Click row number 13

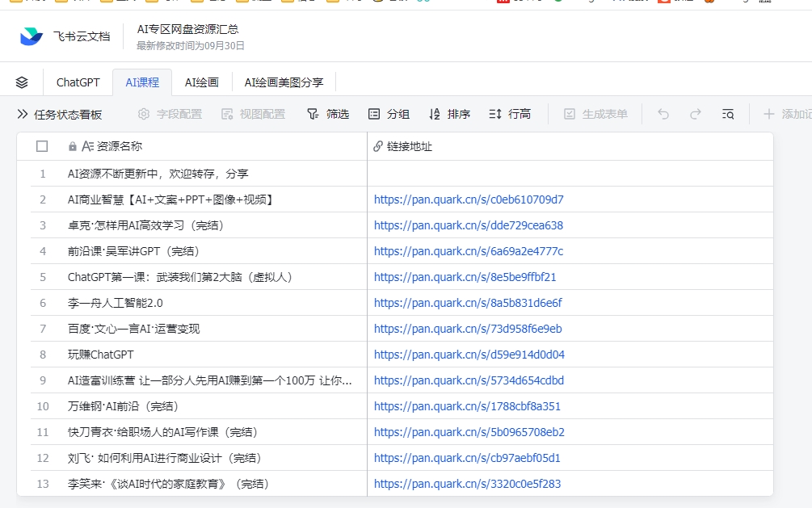[43, 485]
